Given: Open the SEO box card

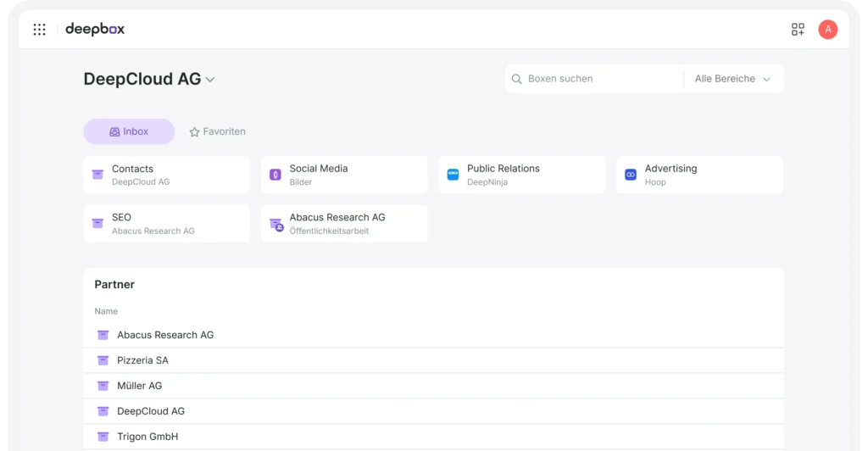Looking at the screenshot, I should [x=166, y=224].
